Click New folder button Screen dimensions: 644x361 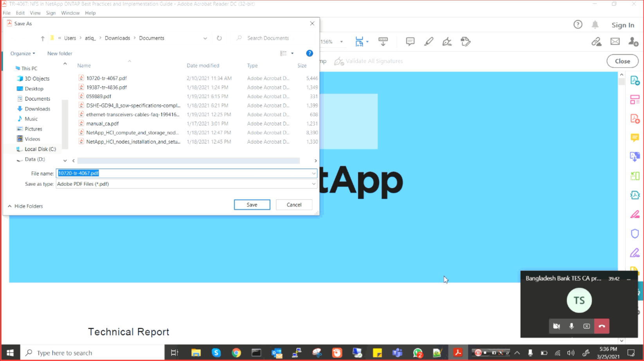pyautogui.click(x=60, y=54)
